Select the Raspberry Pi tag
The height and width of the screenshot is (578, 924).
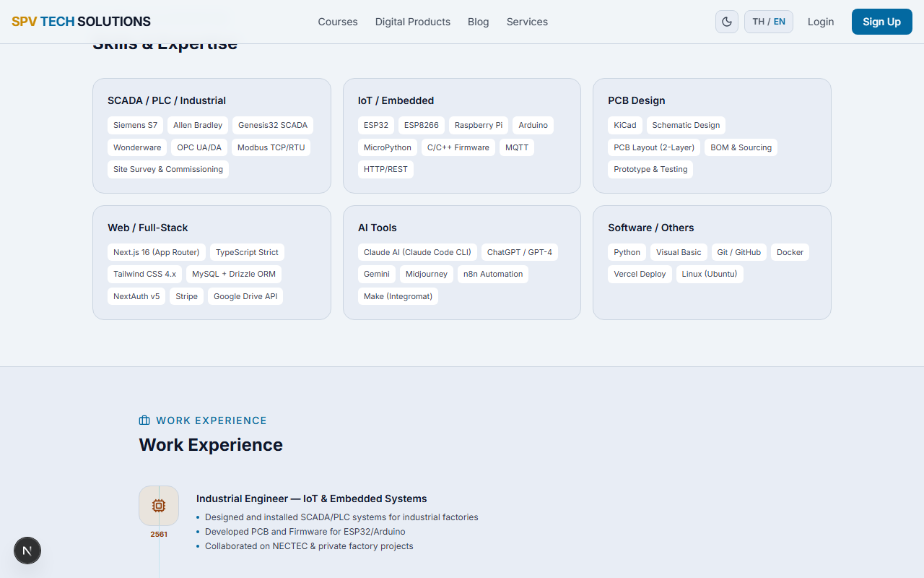pos(479,125)
